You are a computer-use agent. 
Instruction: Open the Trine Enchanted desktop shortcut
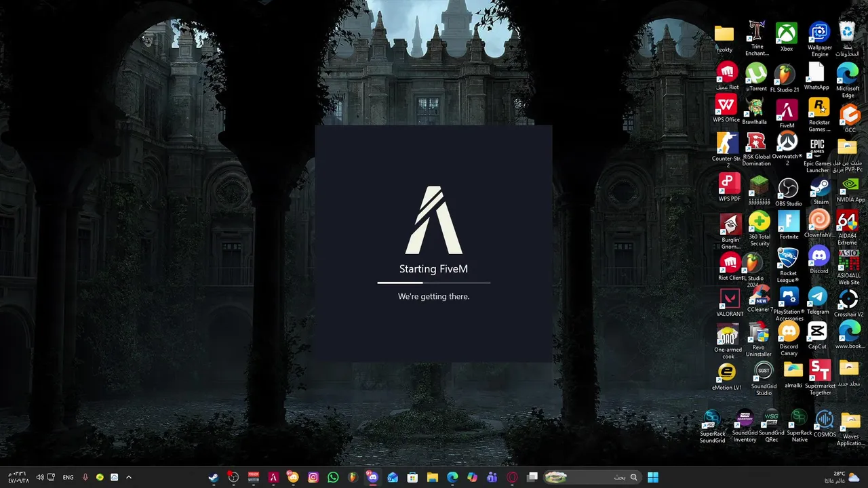click(x=757, y=39)
